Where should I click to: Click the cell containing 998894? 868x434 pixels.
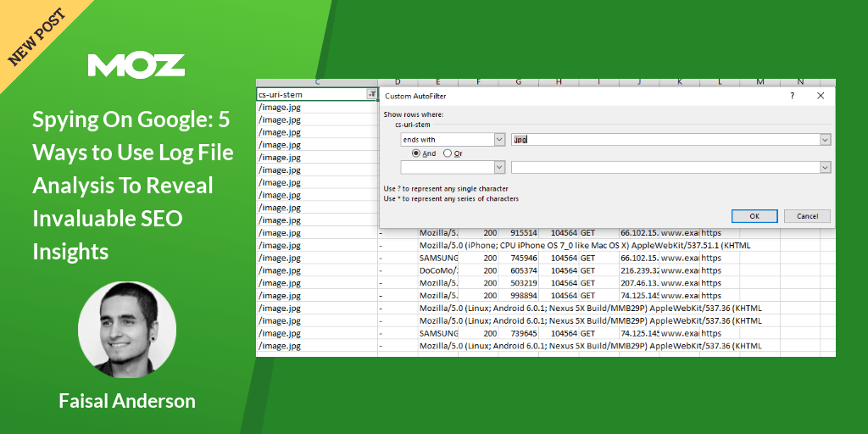pos(518,296)
